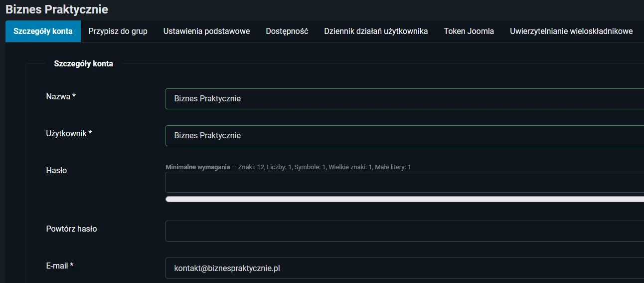
Task: Click the "E-mail *" field label
Action: 60,266
